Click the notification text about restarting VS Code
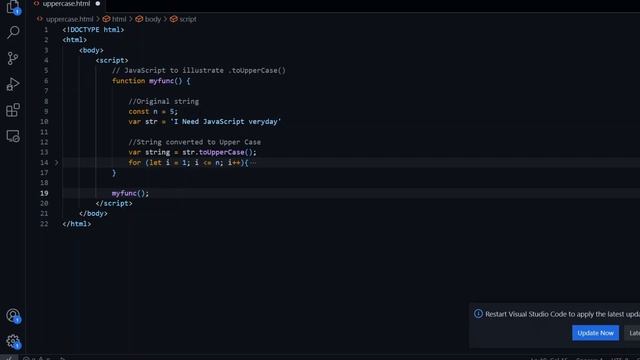 point(562,314)
